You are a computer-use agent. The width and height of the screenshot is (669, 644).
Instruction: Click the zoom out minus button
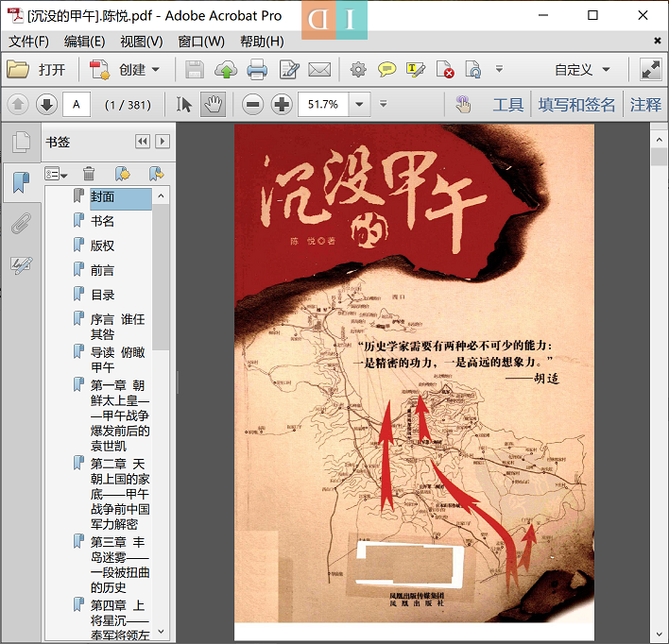[x=252, y=105]
